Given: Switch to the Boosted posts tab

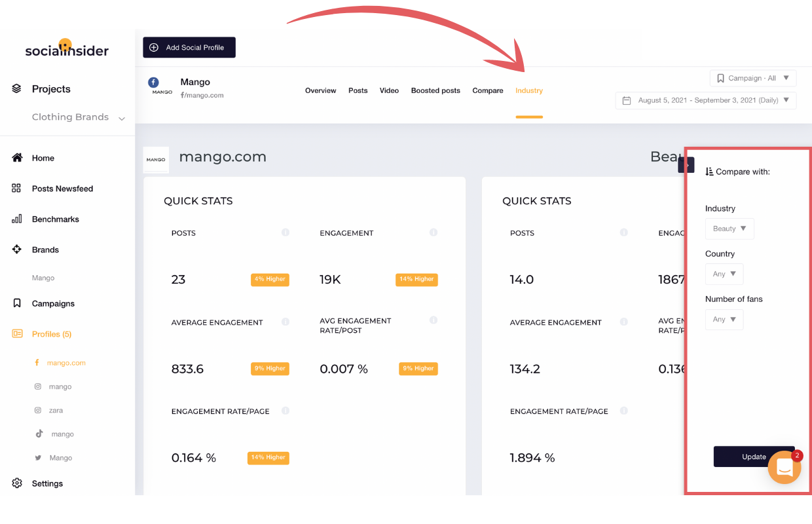Looking at the screenshot, I should coord(435,90).
